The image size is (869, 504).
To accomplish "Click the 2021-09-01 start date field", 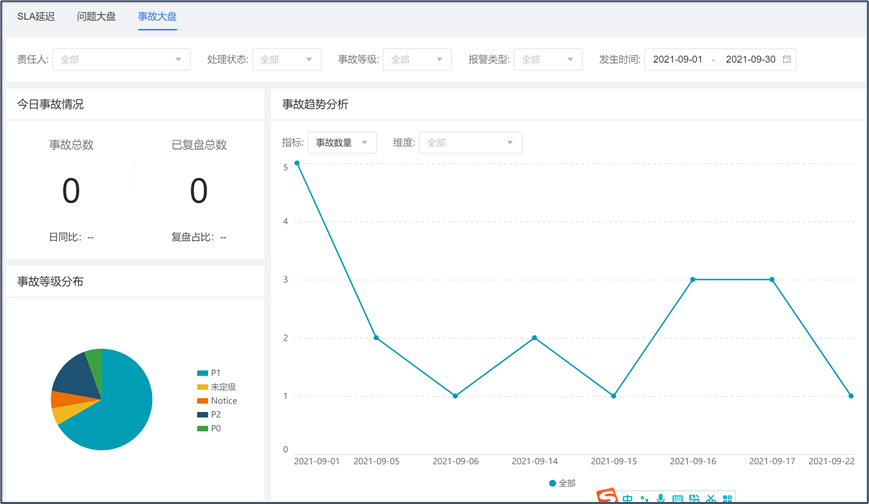I will 678,60.
